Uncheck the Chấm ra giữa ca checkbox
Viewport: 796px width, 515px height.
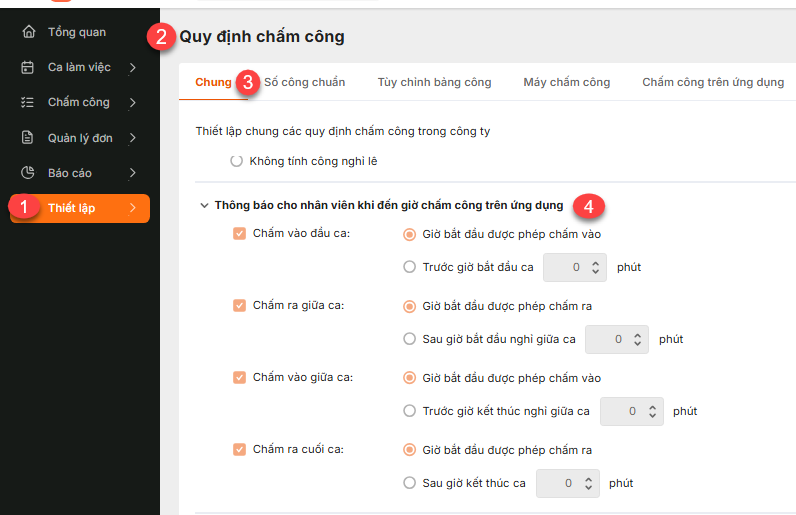tap(239, 306)
